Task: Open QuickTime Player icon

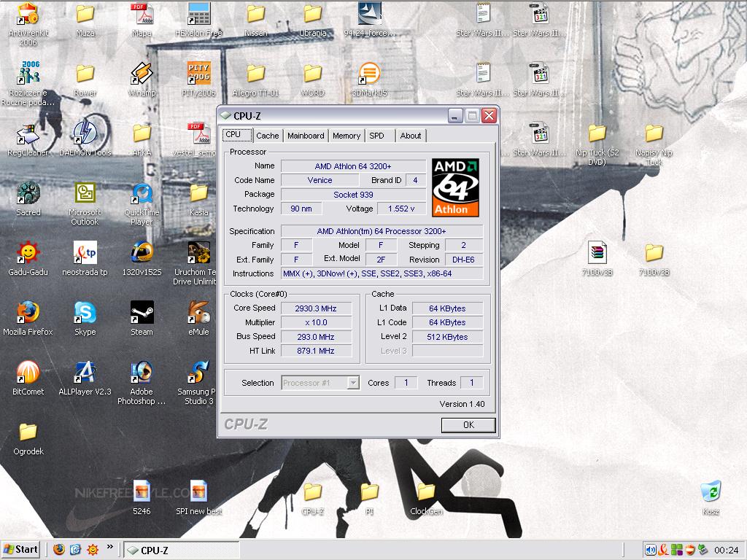Action: pyautogui.click(x=142, y=204)
